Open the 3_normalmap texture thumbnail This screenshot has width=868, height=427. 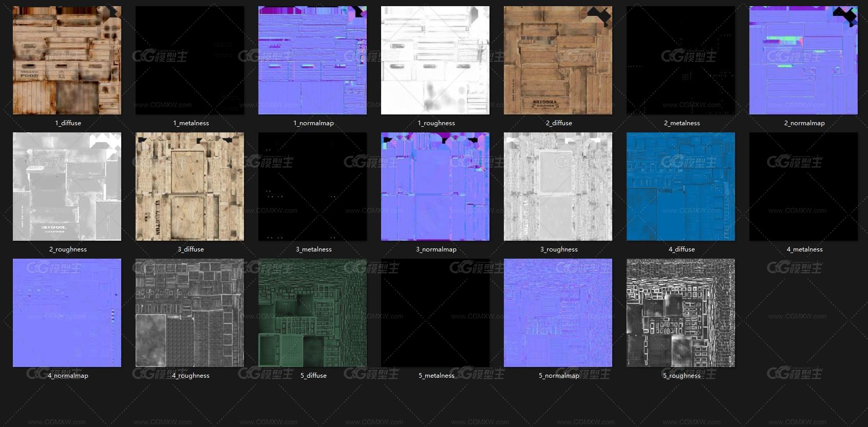(x=435, y=186)
